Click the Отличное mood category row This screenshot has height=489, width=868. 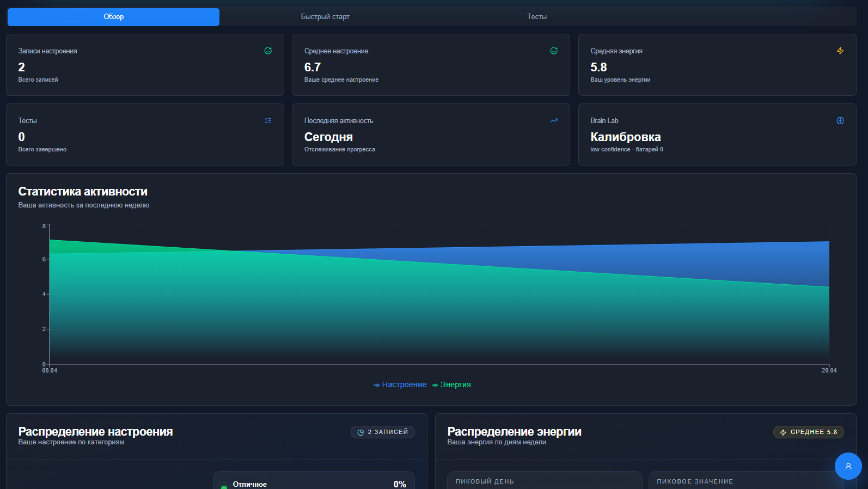(x=314, y=483)
